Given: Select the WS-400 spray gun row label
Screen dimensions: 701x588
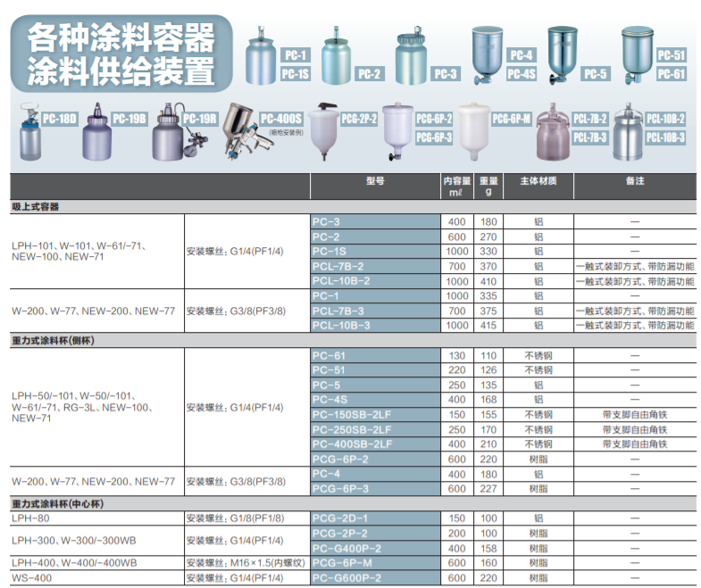Looking at the screenshot, I should tap(31, 578).
